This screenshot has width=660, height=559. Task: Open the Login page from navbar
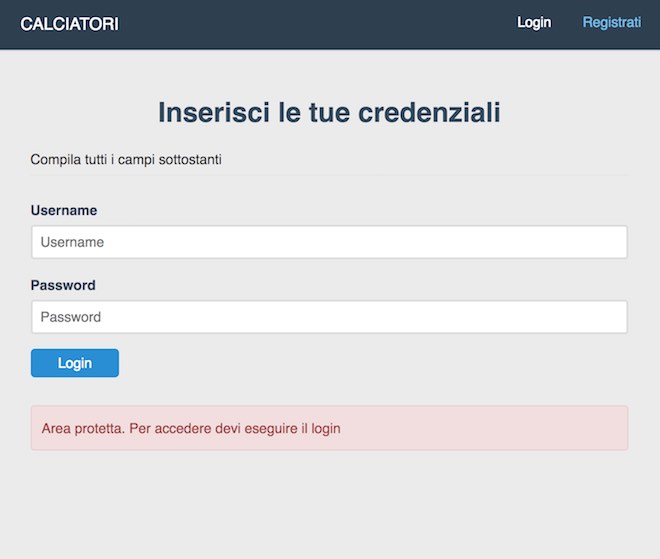533,22
